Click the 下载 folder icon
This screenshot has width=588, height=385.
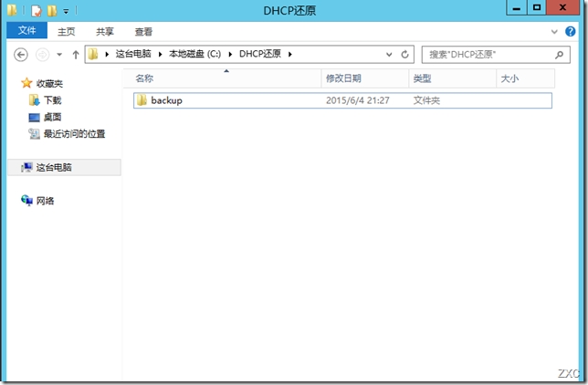[34, 100]
